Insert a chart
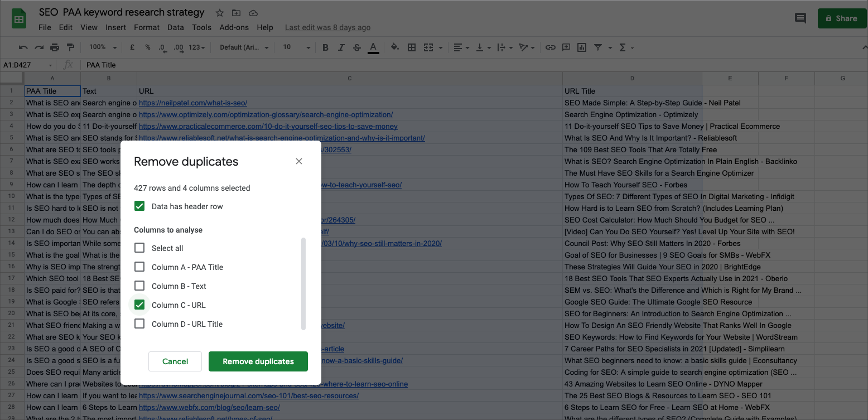 coord(582,47)
